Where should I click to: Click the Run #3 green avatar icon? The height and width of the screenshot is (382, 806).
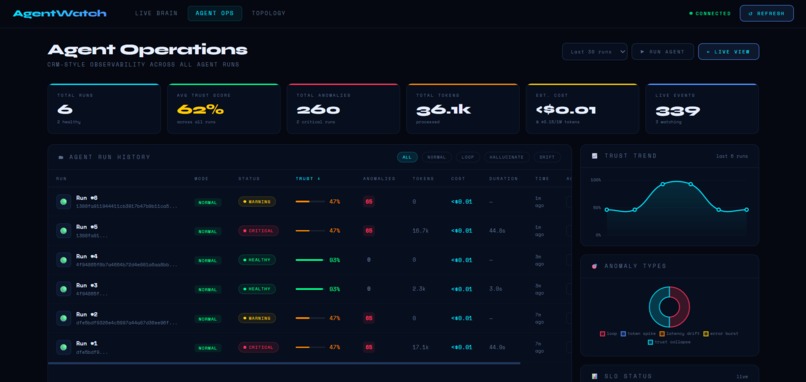point(63,289)
